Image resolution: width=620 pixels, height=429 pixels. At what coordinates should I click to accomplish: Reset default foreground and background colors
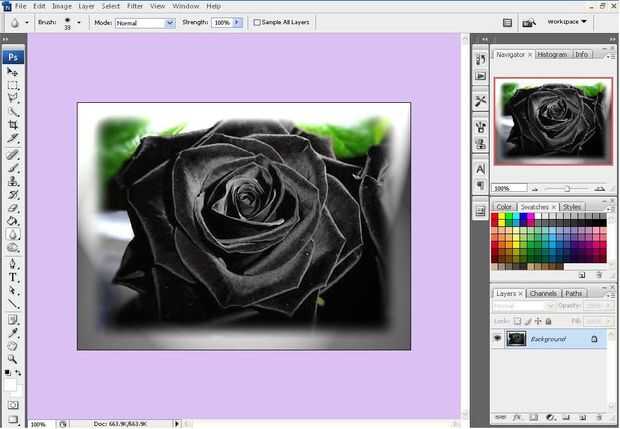pos(8,373)
